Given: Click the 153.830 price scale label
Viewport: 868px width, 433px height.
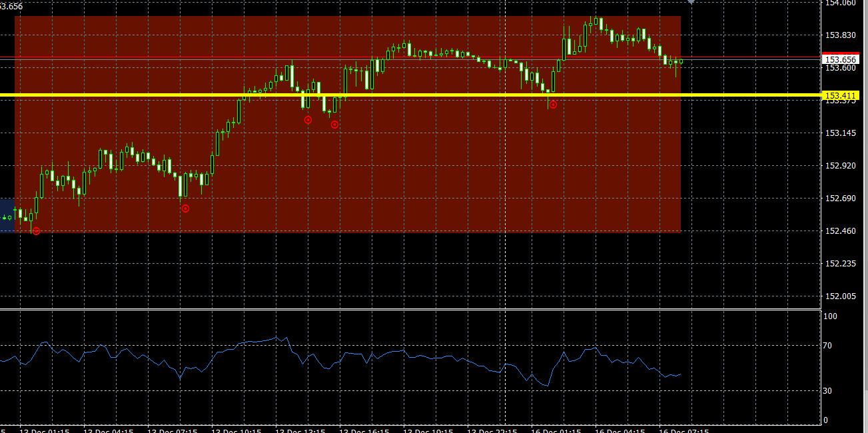Looking at the screenshot, I should (840, 35).
